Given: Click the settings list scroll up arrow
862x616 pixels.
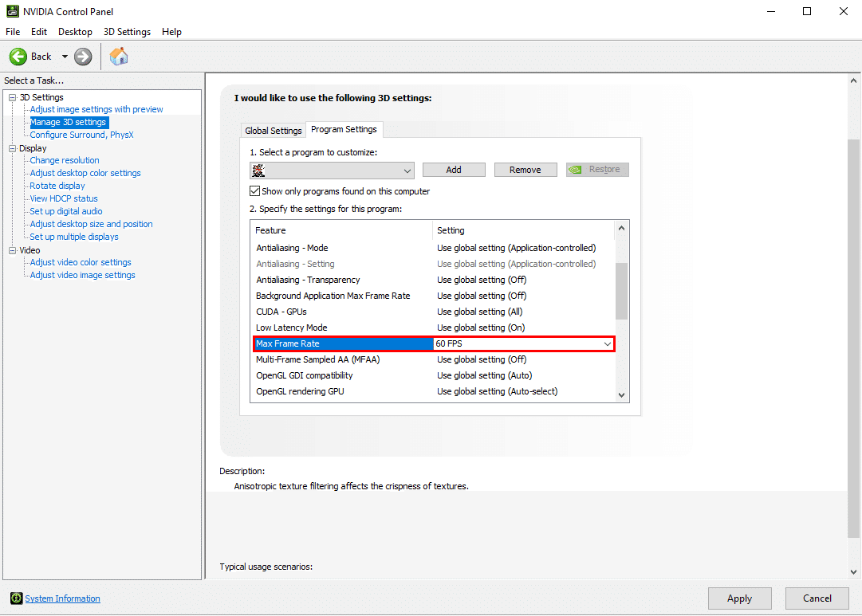Looking at the screenshot, I should coord(621,228).
